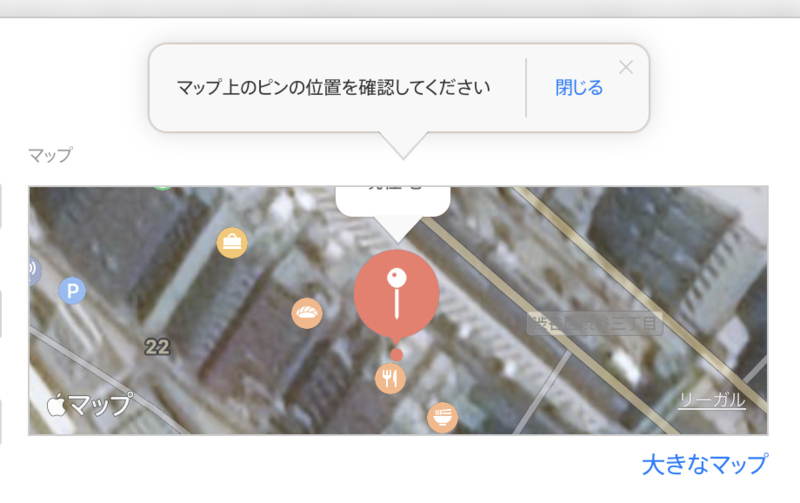The height and width of the screenshot is (503, 800).
Task: Click the マップ上のピンの位置を確認してください message
Action: (333, 88)
